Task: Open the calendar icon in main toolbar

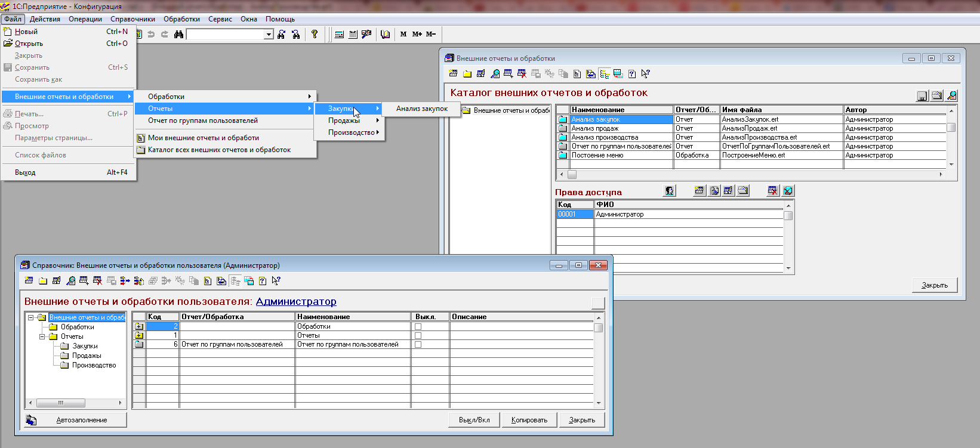Action: [x=353, y=34]
